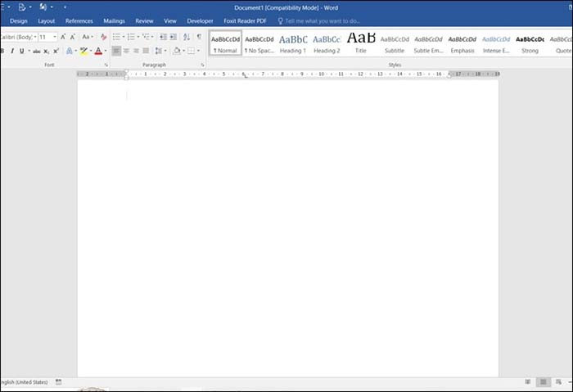This screenshot has height=392, width=573.
Task: Switch to Read Mode view in status bar
Action: click(x=528, y=382)
